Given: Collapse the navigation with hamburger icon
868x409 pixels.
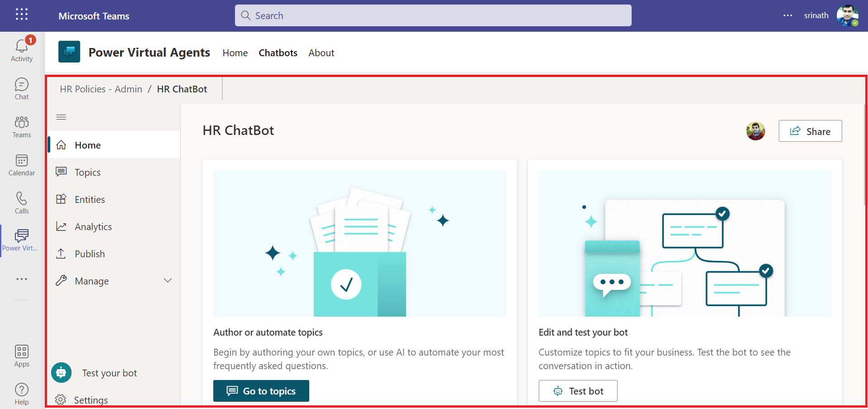Looking at the screenshot, I should 61,117.
